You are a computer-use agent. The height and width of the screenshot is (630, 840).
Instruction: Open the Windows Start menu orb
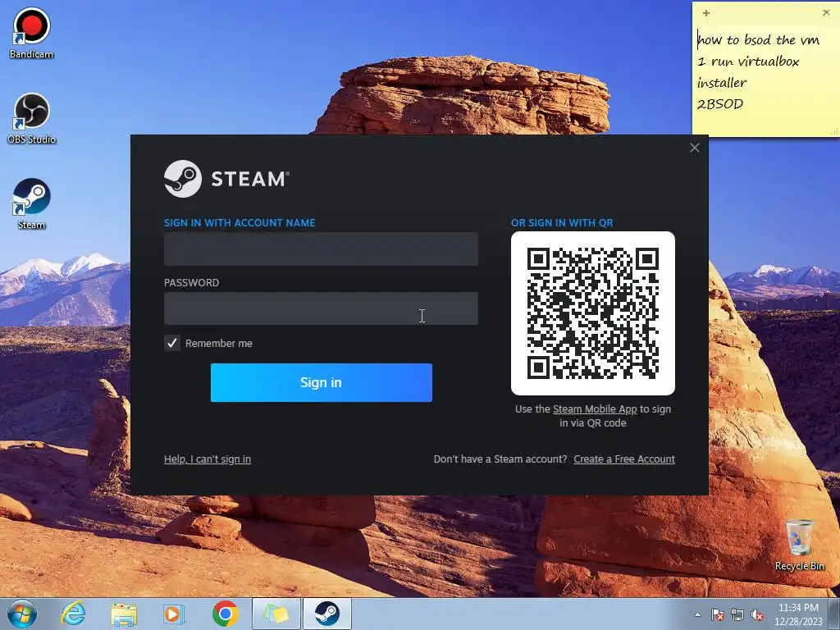click(x=22, y=614)
